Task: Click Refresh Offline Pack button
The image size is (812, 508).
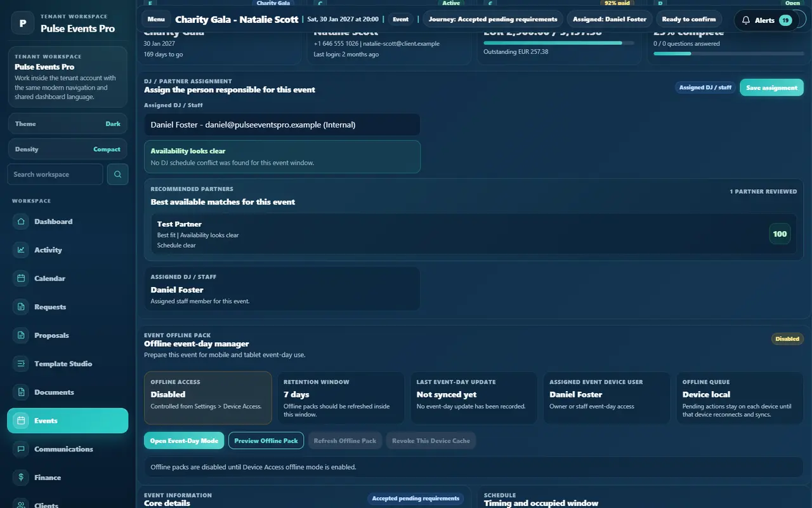Action: coord(345,441)
